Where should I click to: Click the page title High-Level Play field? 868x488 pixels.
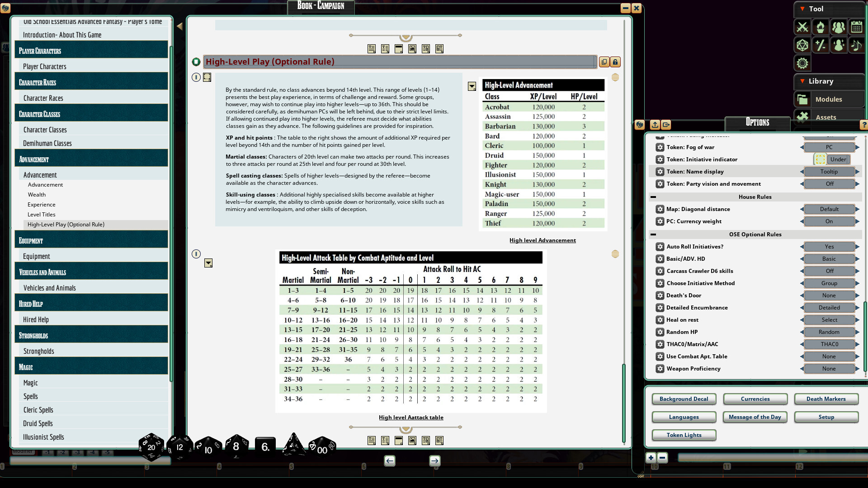[x=400, y=62]
